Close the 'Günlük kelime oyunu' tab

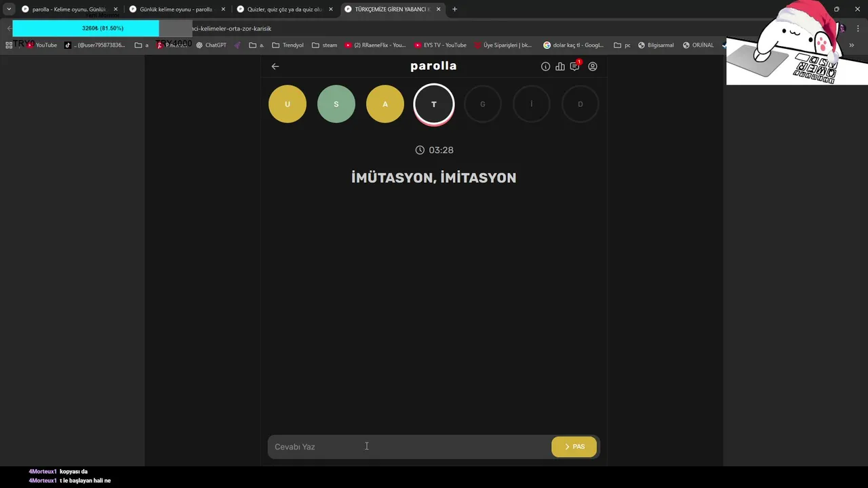coord(223,9)
